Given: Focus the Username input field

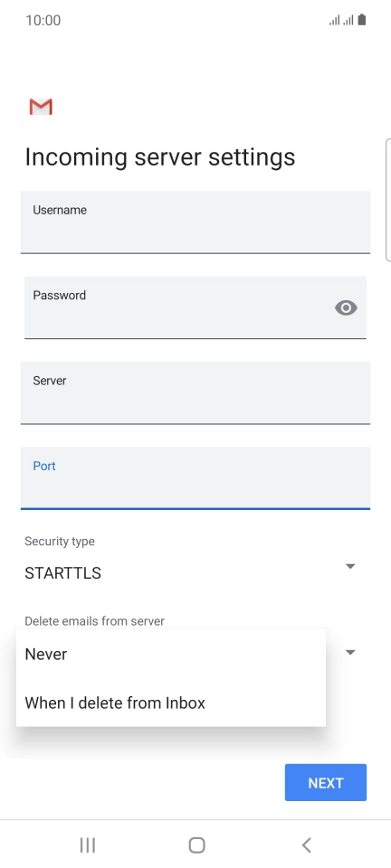Looking at the screenshot, I should tap(195, 222).
